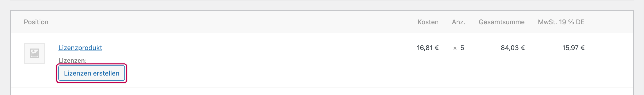Click gray page background above the items panel
This screenshot has width=644, height=95.
click(322, 5)
